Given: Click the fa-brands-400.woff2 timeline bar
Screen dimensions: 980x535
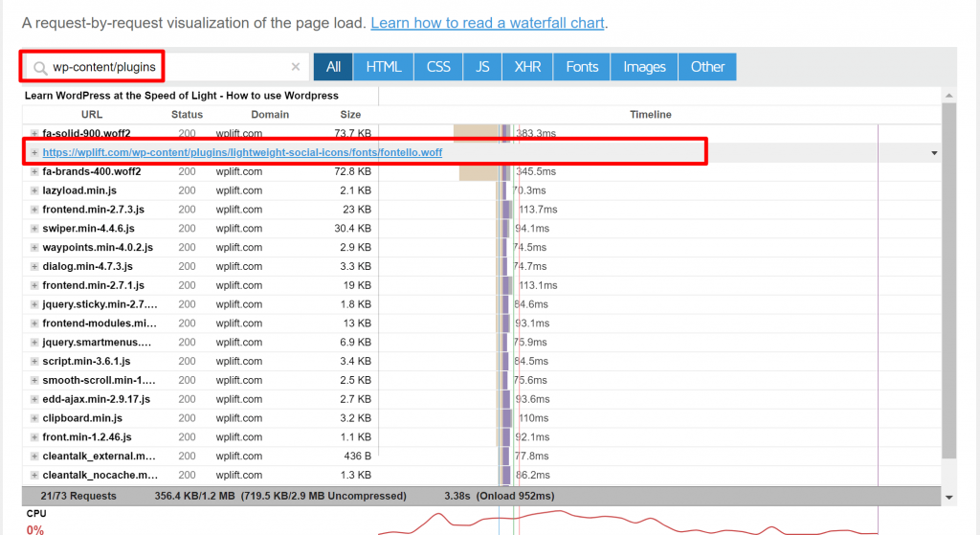Looking at the screenshot, I should (x=484, y=171).
